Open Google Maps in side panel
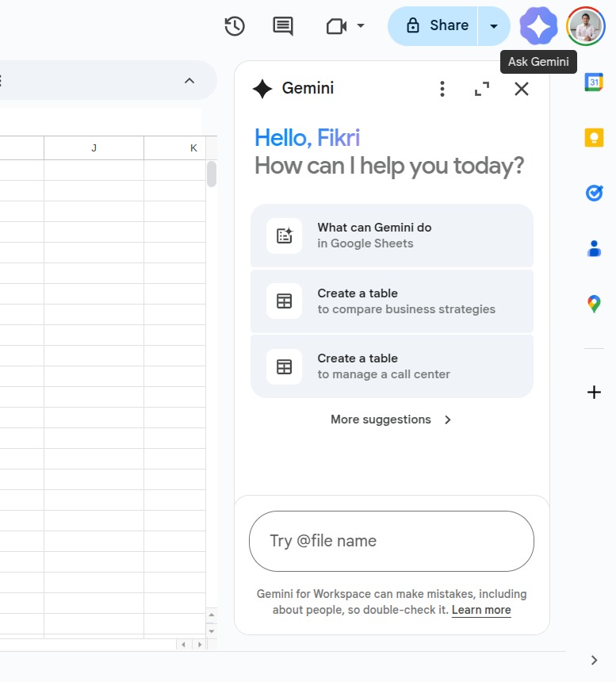Viewport: 616px width, 682px height. (594, 304)
